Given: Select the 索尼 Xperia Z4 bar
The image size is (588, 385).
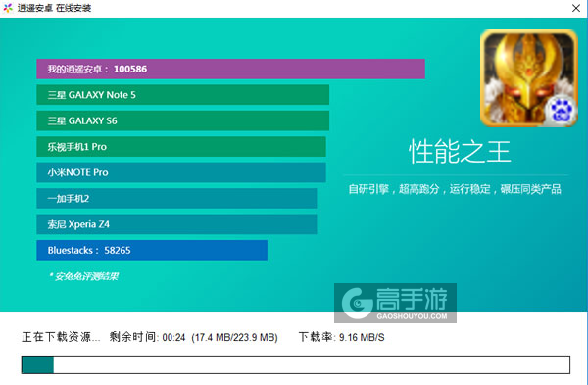Looking at the screenshot, I should [x=176, y=224].
